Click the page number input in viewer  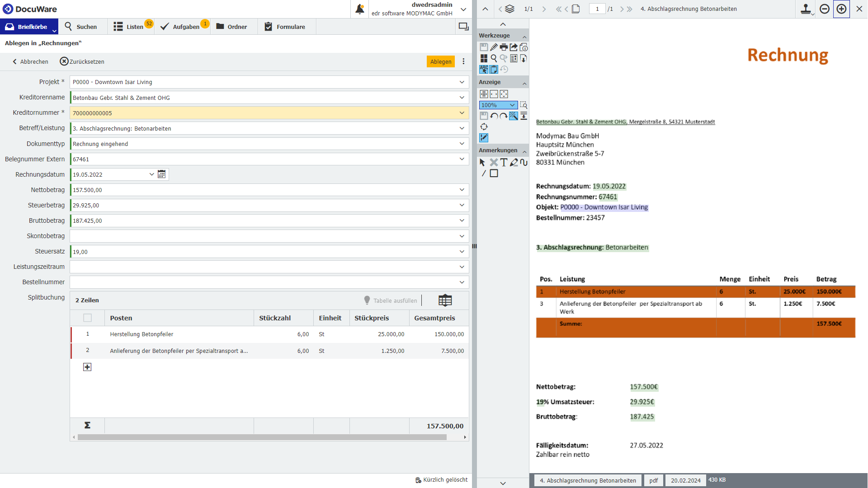pos(597,9)
